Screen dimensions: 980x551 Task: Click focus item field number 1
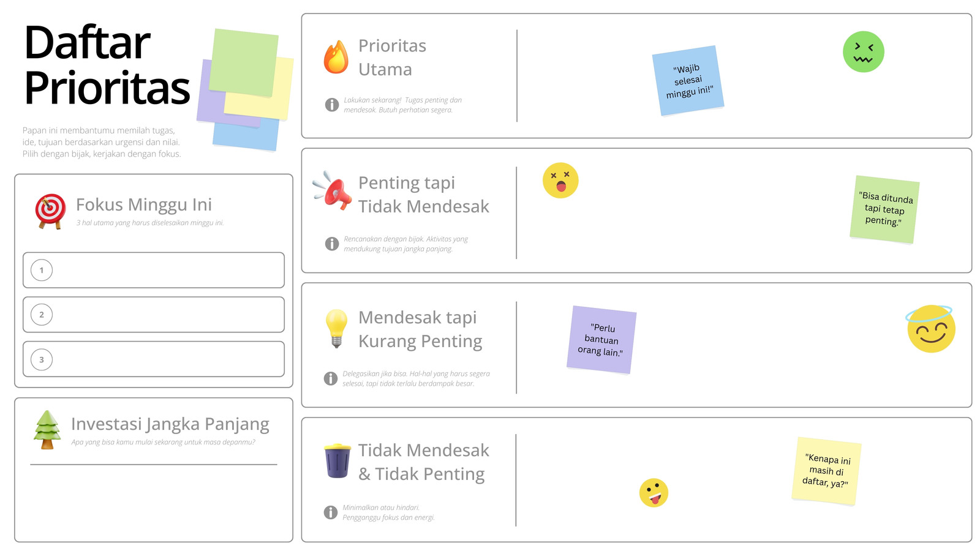[154, 270]
